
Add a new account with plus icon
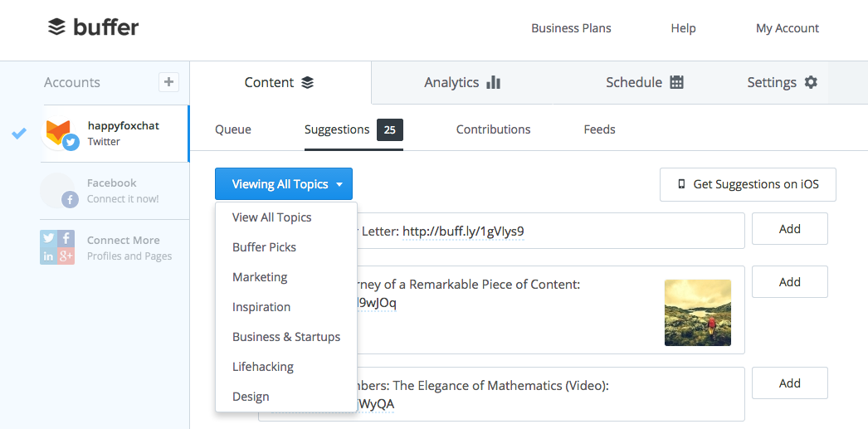coord(168,81)
